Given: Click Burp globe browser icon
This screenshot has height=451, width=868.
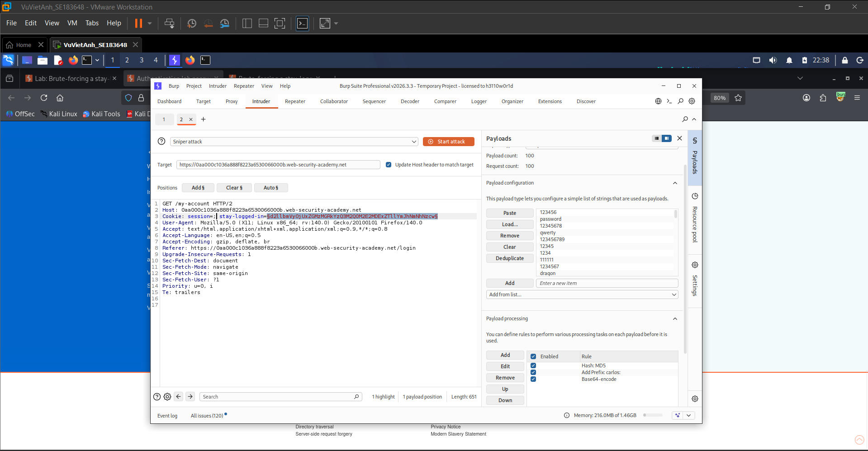Looking at the screenshot, I should (x=658, y=101).
